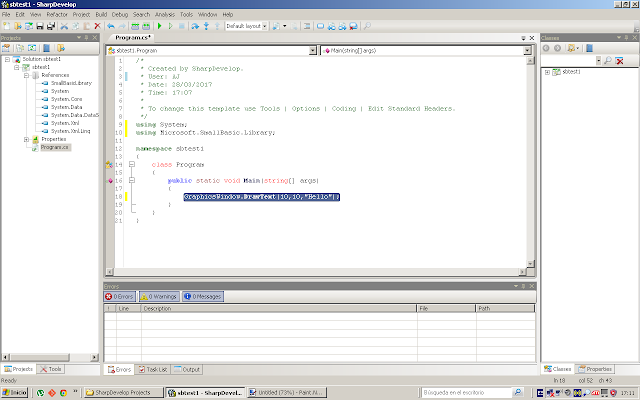Click the New File toolbar icon

[7, 26]
